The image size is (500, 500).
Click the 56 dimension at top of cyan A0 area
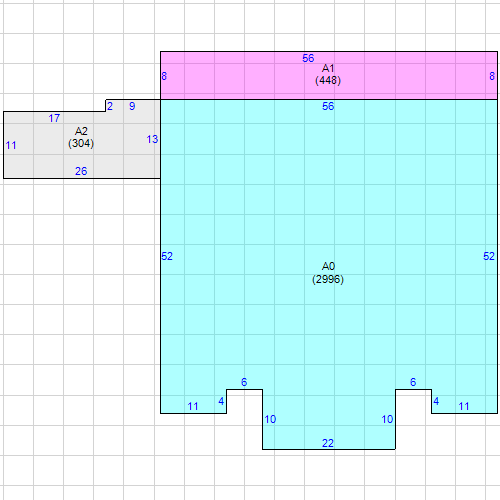[328, 106]
